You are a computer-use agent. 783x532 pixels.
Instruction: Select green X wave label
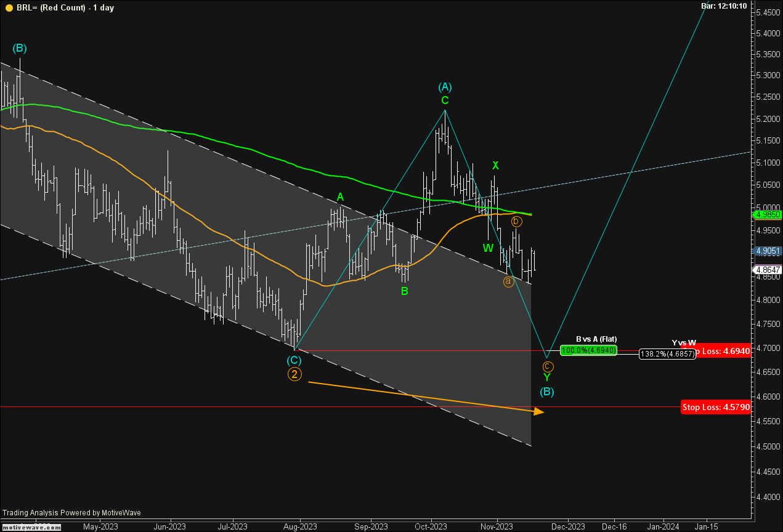[495, 165]
